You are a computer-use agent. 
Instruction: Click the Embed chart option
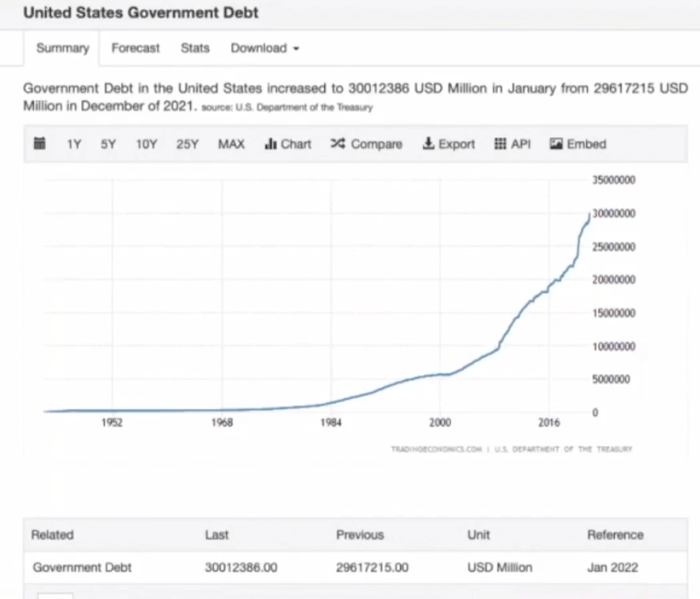click(578, 144)
